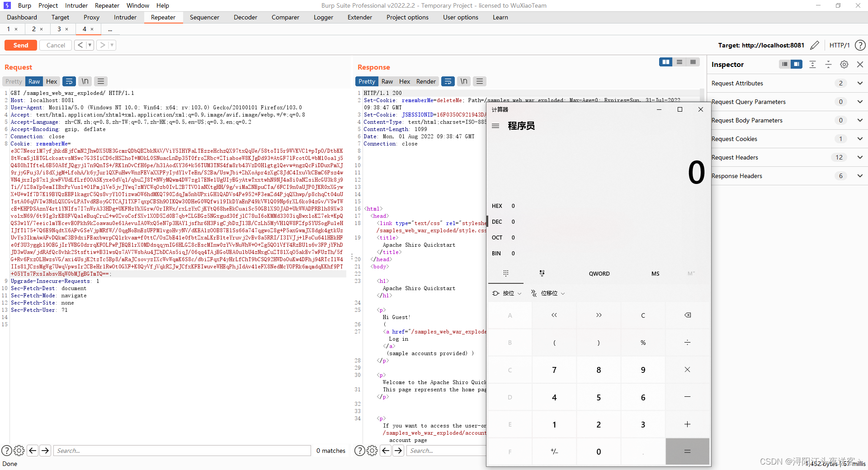Open calculator bitwise 按位 dropdown
The width and height of the screenshot is (868, 470).
point(507,293)
